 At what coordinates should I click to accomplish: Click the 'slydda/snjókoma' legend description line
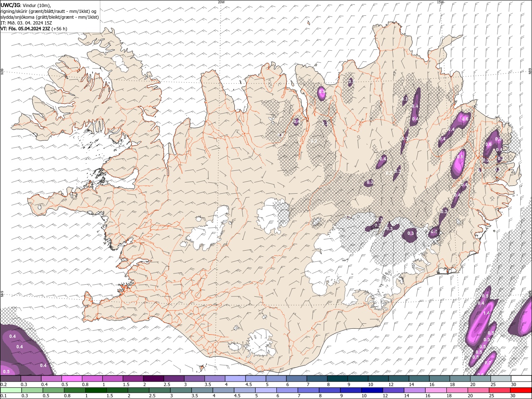pyautogui.click(x=49, y=17)
